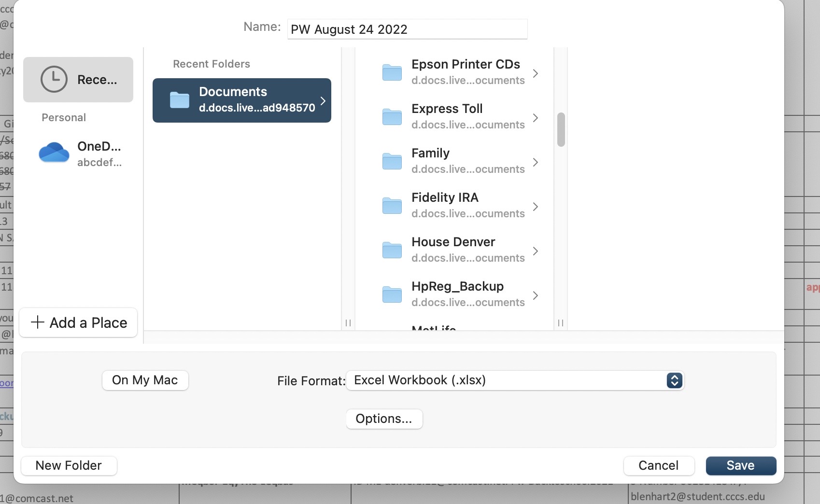Click the Name text field
Screen dimensions: 820x504
coord(407,29)
